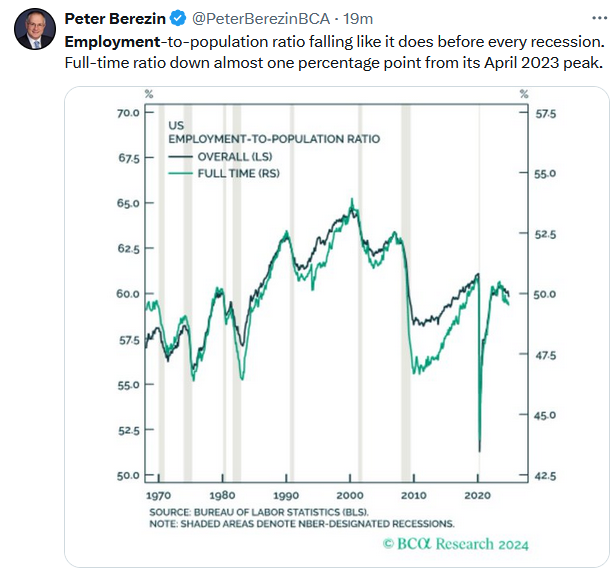Viewport: 616px width, 573px height.
Task: Click the chart title US Employment-to-Population Ratio
Action: (x=273, y=139)
